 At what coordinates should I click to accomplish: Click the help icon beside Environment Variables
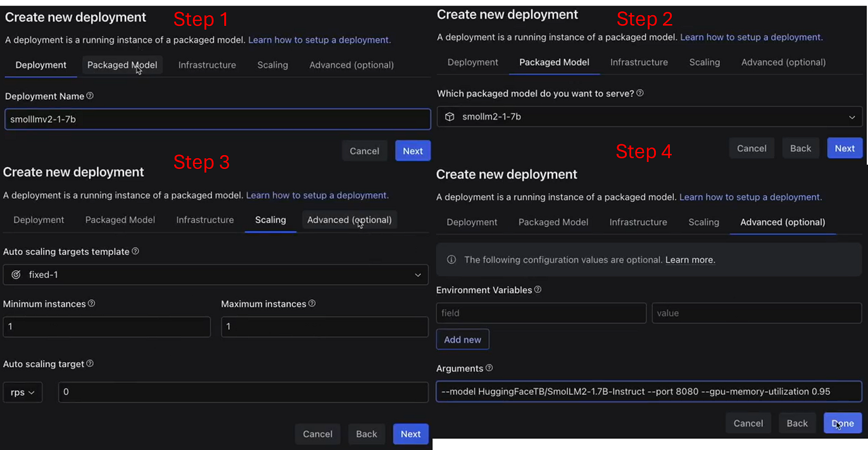tap(538, 289)
